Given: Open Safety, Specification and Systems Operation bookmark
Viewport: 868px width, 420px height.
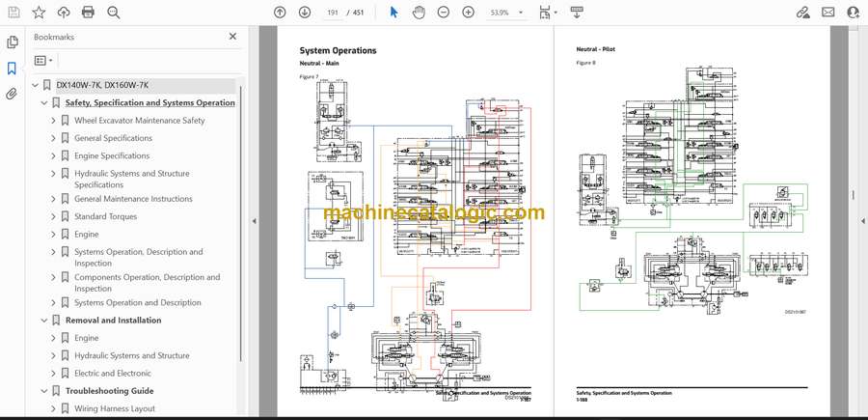Looking at the screenshot, I should (150, 103).
